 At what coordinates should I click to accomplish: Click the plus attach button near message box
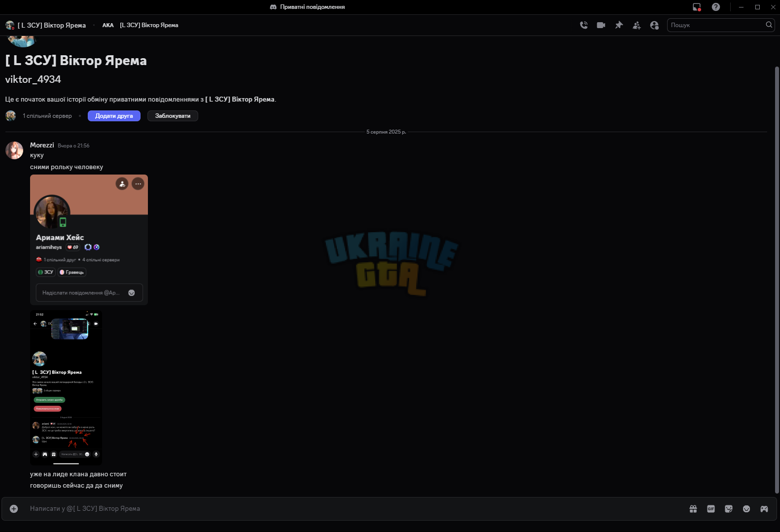click(14, 509)
